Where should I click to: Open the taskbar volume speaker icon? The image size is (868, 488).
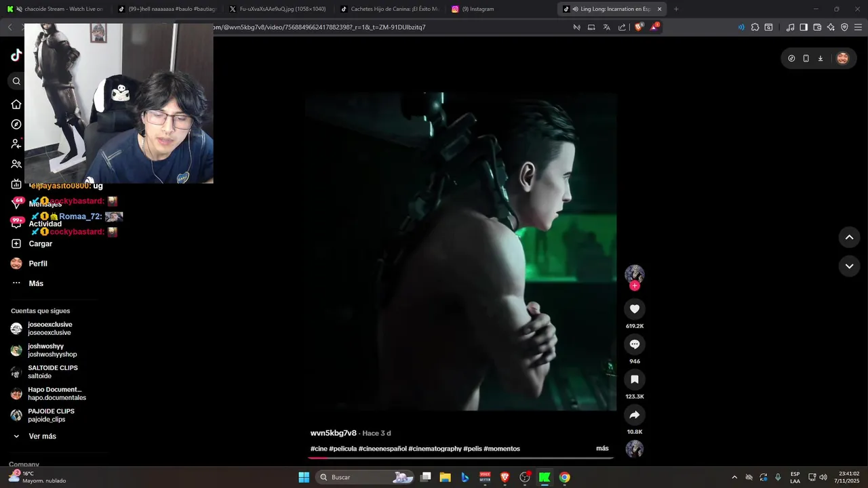(823, 477)
